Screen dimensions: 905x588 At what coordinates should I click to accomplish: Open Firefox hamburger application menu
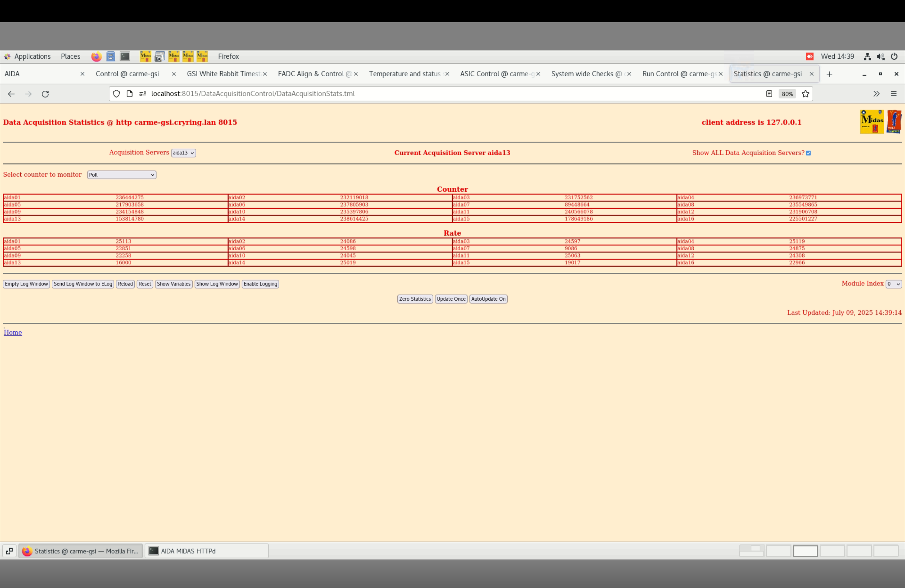click(893, 94)
